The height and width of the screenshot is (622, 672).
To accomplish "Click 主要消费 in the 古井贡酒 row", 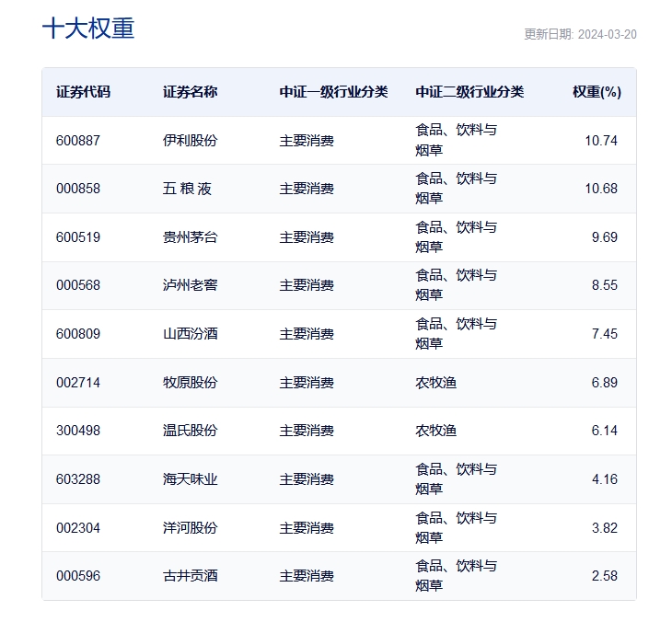I will pos(307,576).
